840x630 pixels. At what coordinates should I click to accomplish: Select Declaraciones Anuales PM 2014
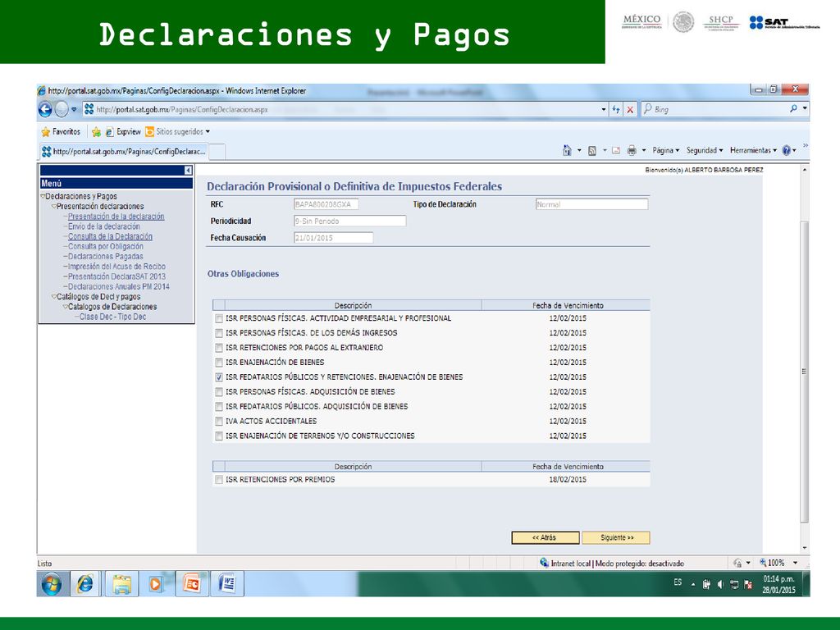click(x=118, y=286)
